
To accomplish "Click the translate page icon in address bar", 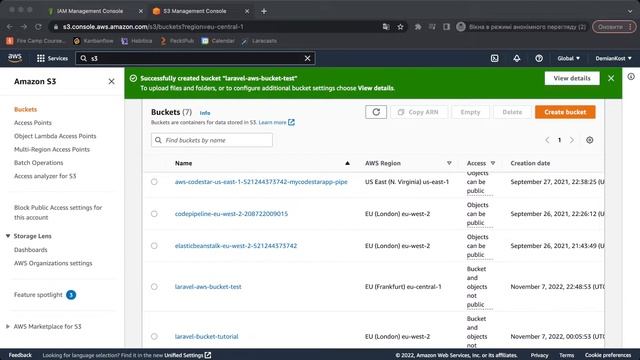I will click(x=386, y=27).
